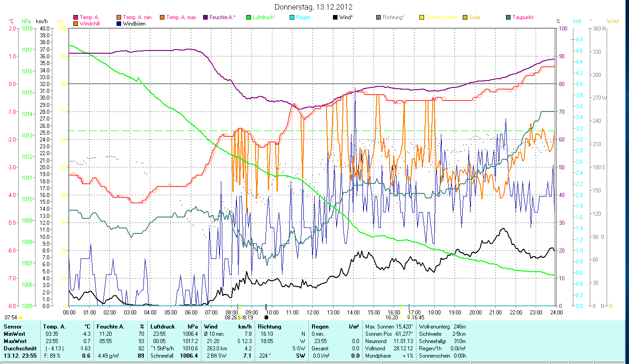Click the black moon marker near 10:00
Image resolution: width=629 pixels, height=364 pixels.
point(266,317)
